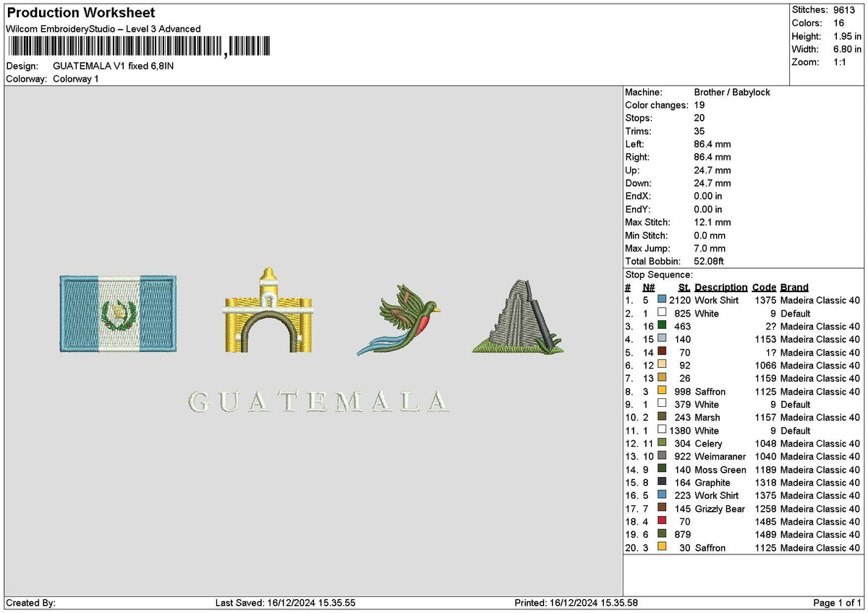Select the yellow Santa Catalina arch design

(268, 310)
